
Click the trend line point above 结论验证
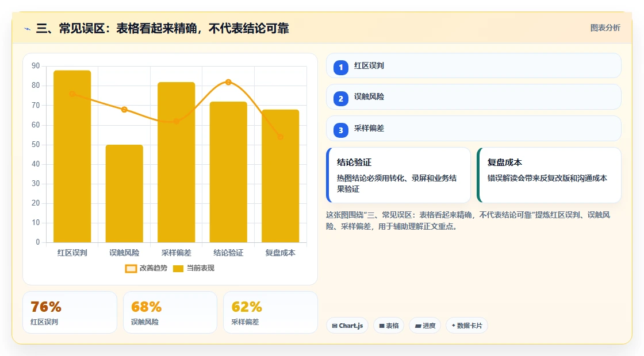[228, 82]
